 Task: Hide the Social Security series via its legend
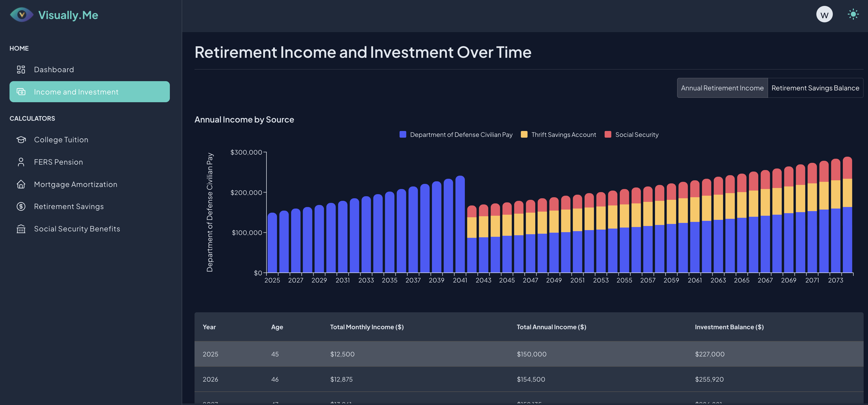pyautogui.click(x=631, y=134)
